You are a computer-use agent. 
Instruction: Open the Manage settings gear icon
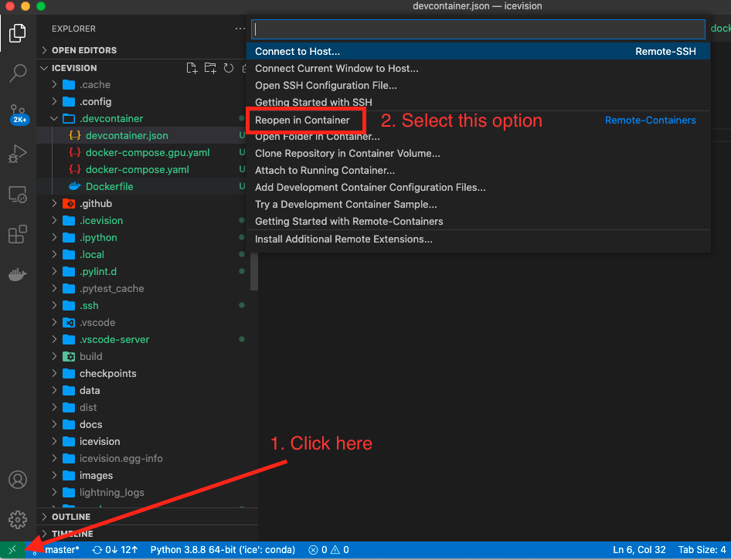click(17, 520)
